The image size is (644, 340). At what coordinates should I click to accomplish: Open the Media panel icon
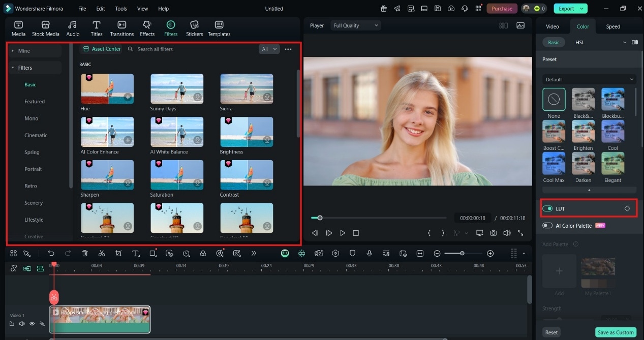tap(18, 28)
